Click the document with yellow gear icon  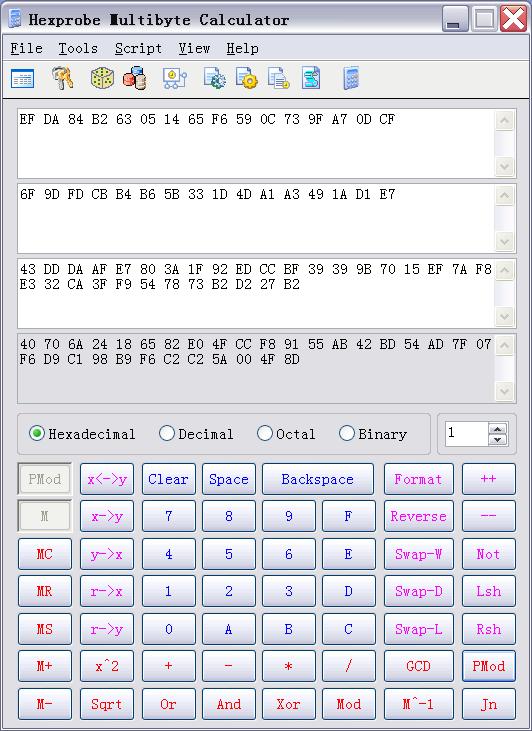coord(247,78)
